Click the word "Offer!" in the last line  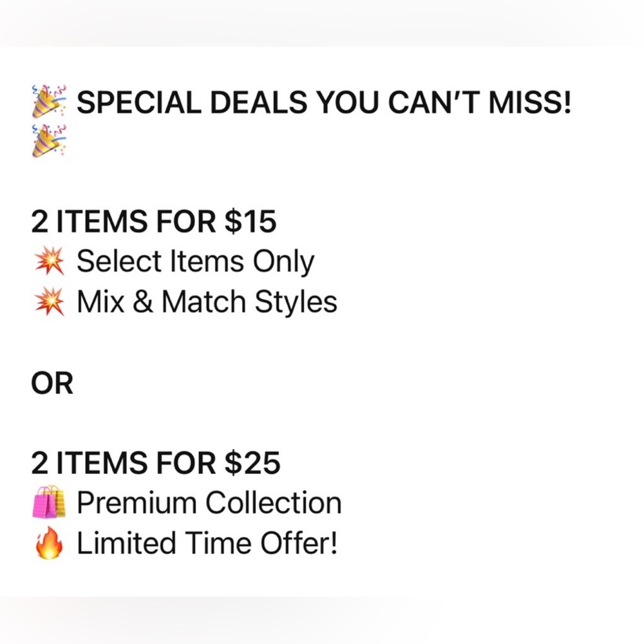298,544
